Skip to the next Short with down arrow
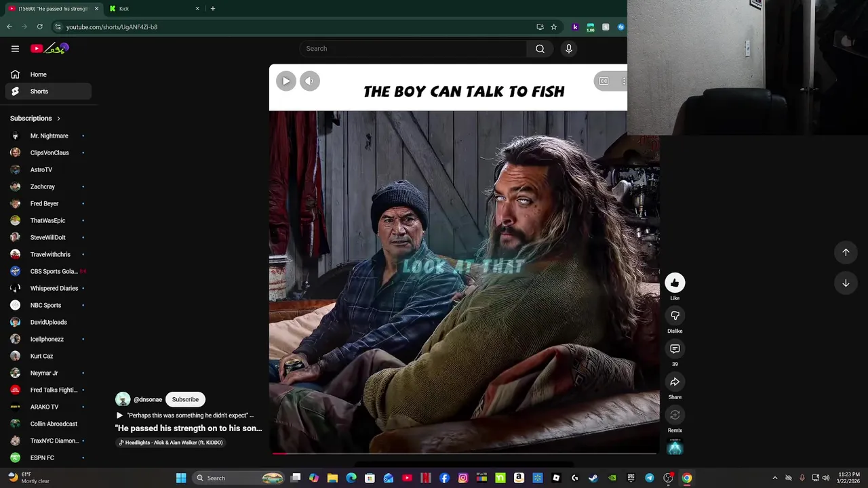868x488 pixels. [846, 283]
